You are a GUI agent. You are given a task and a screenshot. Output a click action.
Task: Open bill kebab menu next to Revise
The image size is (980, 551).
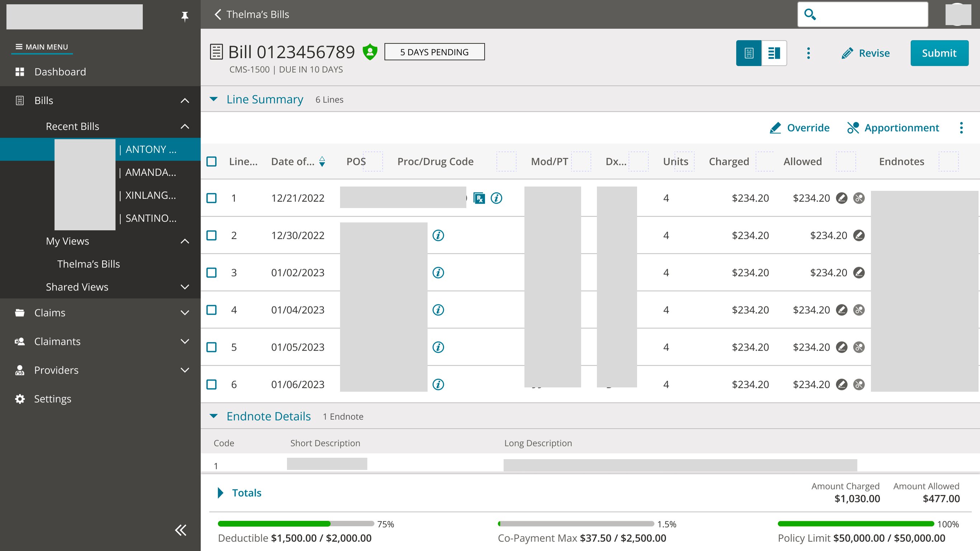809,53
